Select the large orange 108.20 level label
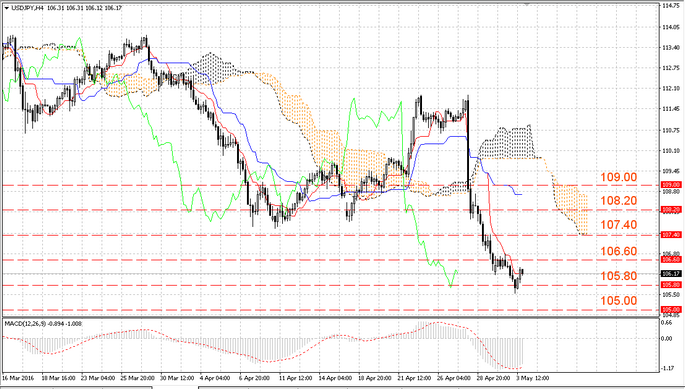 tap(619, 201)
